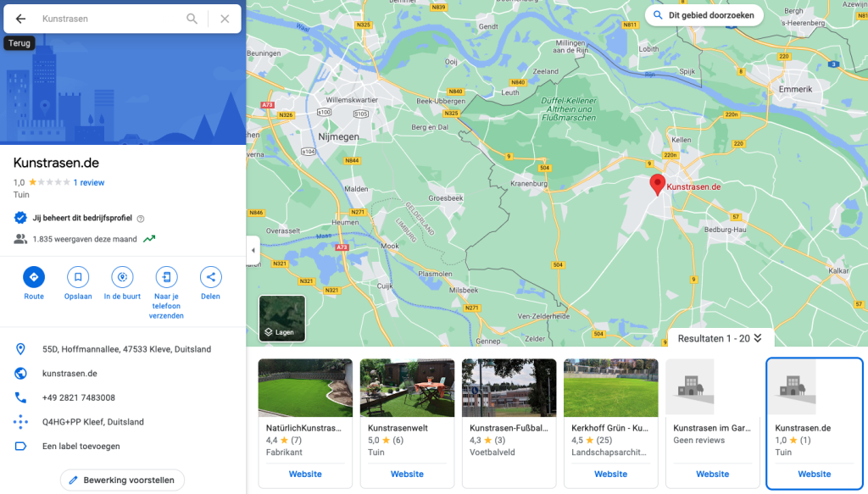Screen dimensions: 868x494
Task: Click Kunstrasenwelt card title
Action: [x=398, y=428]
